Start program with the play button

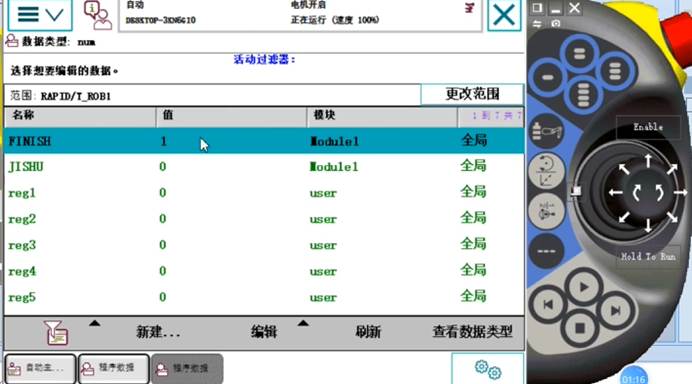(x=583, y=287)
